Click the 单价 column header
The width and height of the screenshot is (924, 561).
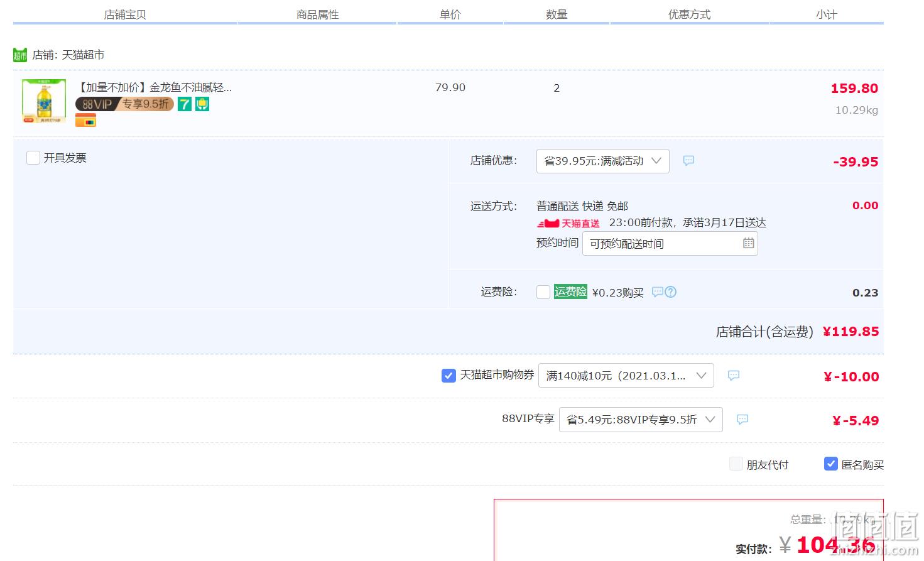(450, 14)
